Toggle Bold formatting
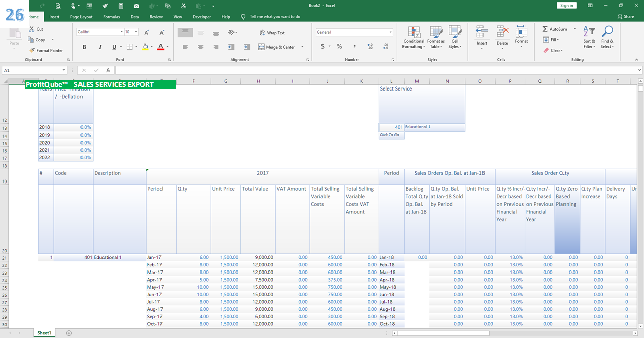The width and height of the screenshot is (644, 362). [x=84, y=47]
